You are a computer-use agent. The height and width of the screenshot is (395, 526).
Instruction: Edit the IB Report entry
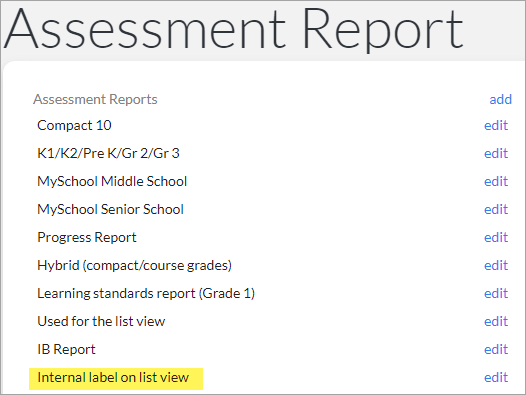click(x=496, y=349)
